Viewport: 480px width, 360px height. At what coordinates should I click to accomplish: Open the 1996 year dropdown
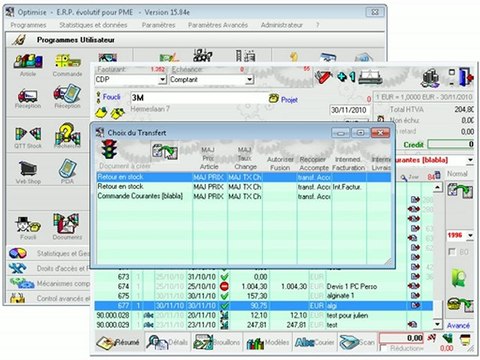click(x=470, y=235)
